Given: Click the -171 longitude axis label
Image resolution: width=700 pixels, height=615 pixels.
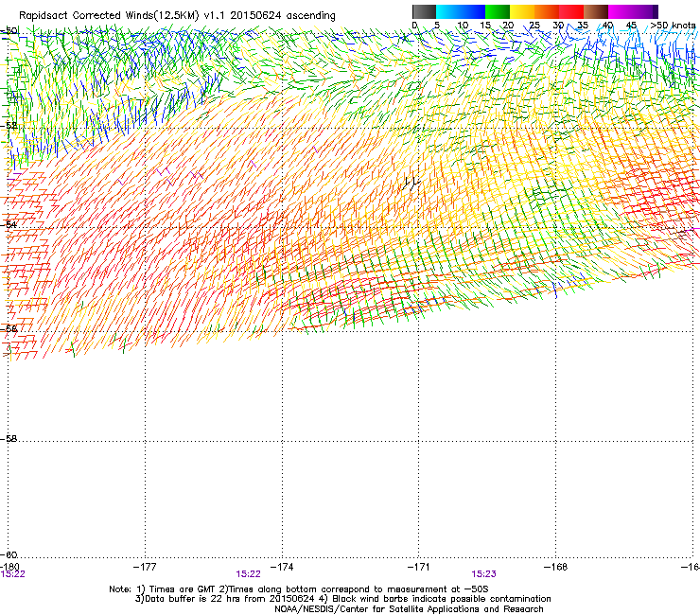Looking at the screenshot, I should [419, 567].
